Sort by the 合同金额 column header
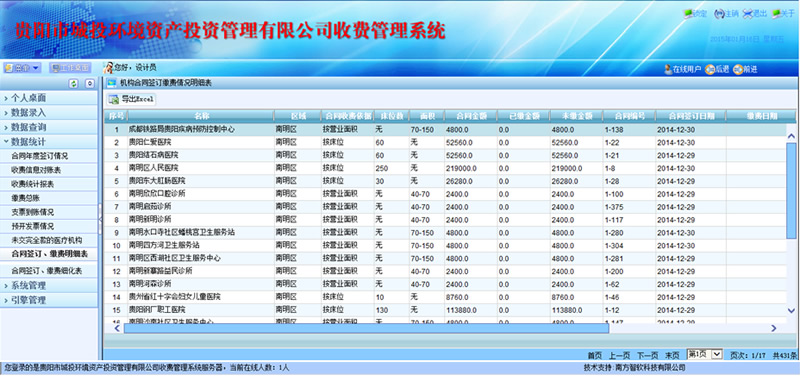The height and width of the screenshot is (376, 800). (470, 116)
